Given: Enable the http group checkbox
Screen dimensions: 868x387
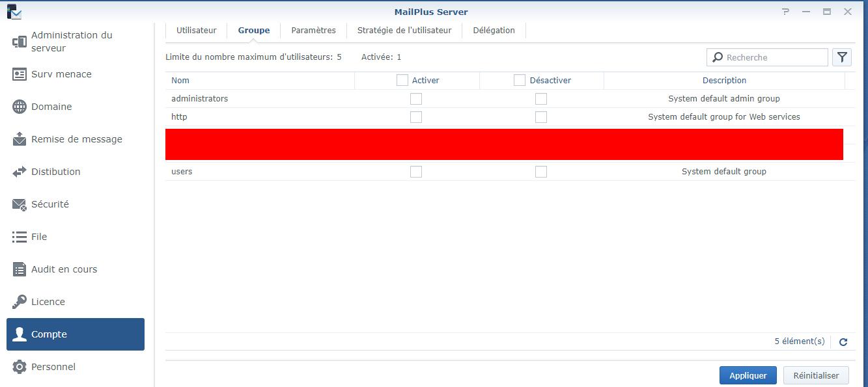Looking at the screenshot, I should click(x=416, y=117).
